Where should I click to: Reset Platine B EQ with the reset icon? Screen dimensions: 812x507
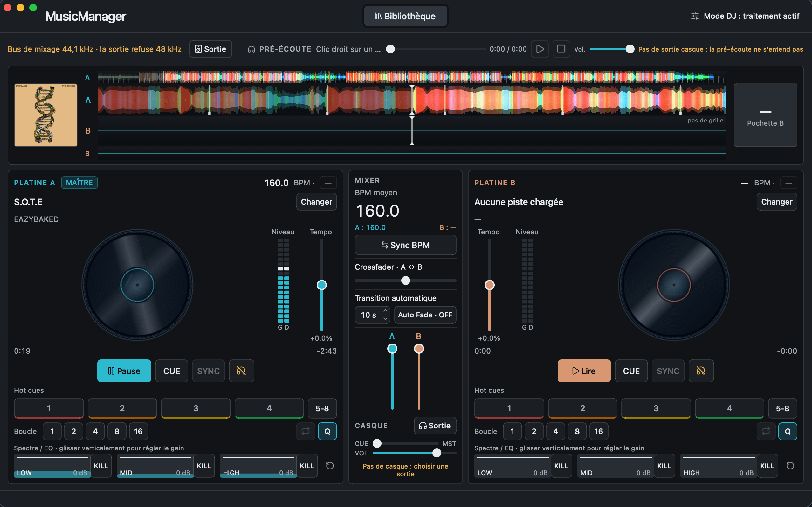(x=790, y=465)
